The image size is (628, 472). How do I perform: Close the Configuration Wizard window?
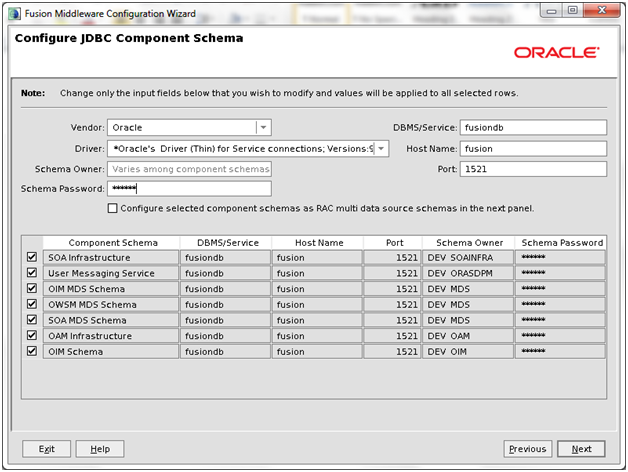(602, 11)
